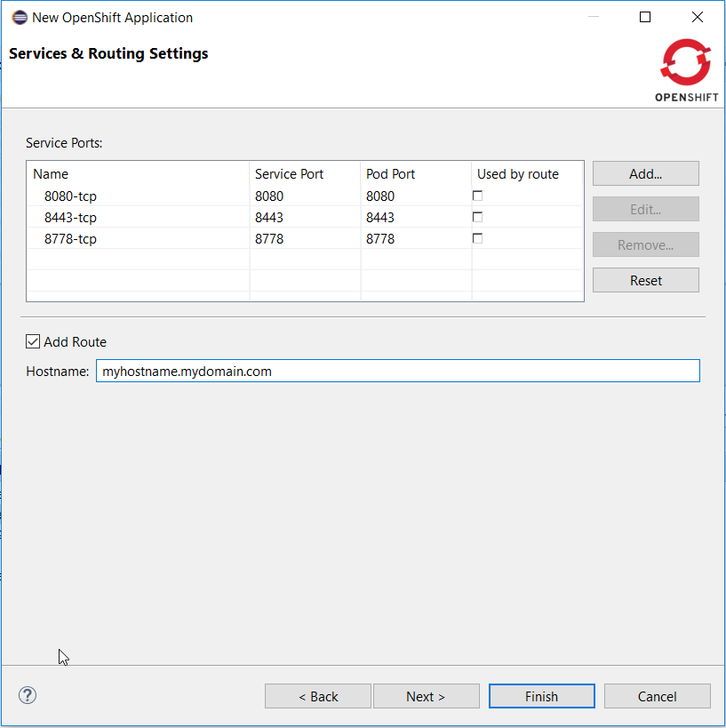Viewport: 726px width, 728px height.
Task: Enable 'Used by route' for 8080-tcp
Action: [478, 196]
